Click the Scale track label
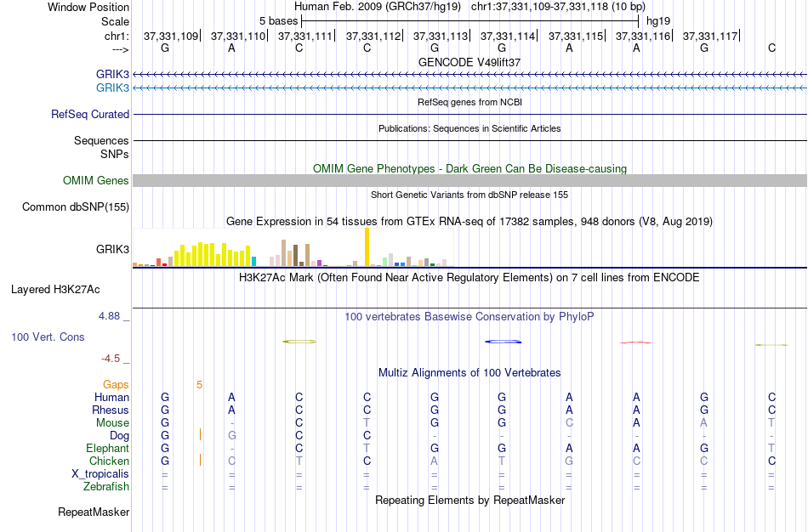The image size is (808, 532). 115,21
